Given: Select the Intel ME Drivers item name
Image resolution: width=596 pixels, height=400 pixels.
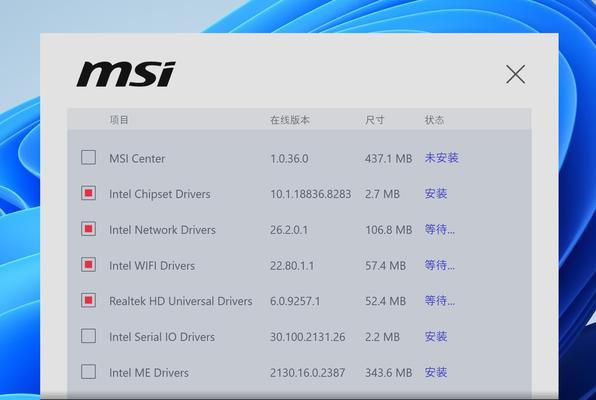Looking at the screenshot, I should (x=149, y=373).
